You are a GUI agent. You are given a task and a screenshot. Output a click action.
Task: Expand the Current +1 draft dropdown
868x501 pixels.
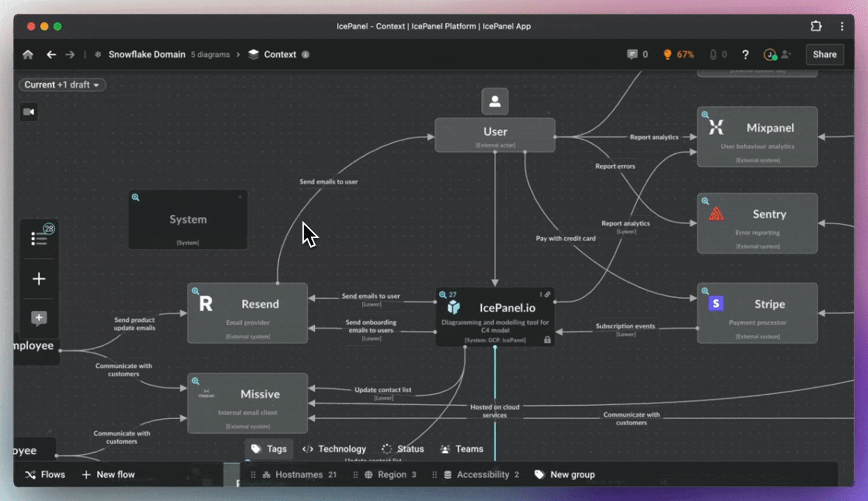pos(62,85)
